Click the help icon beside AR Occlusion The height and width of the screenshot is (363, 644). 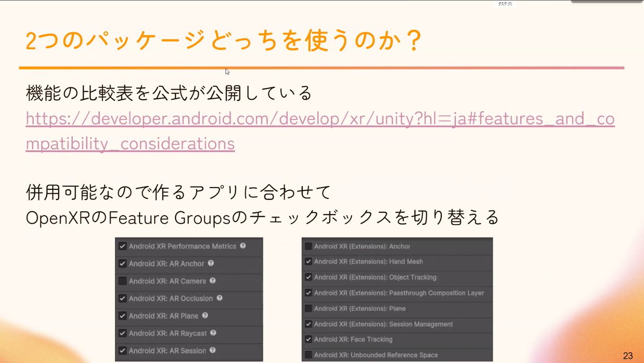tap(219, 298)
